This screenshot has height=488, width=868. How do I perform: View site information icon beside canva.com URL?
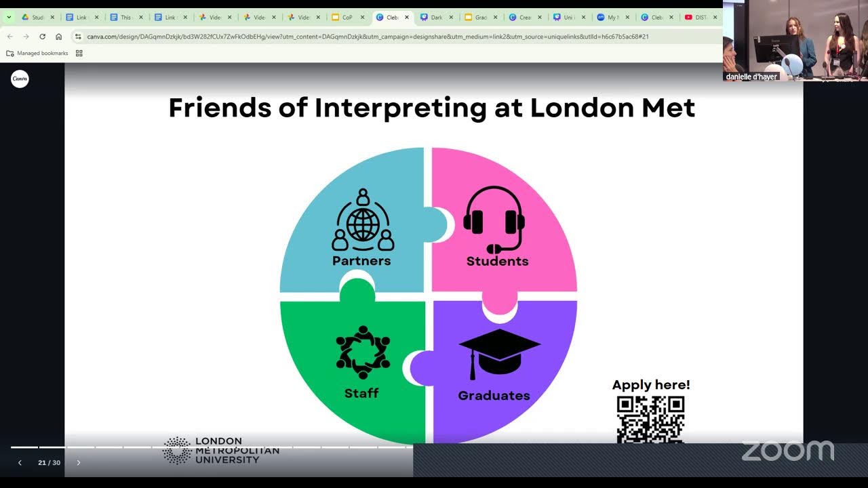click(x=78, y=37)
